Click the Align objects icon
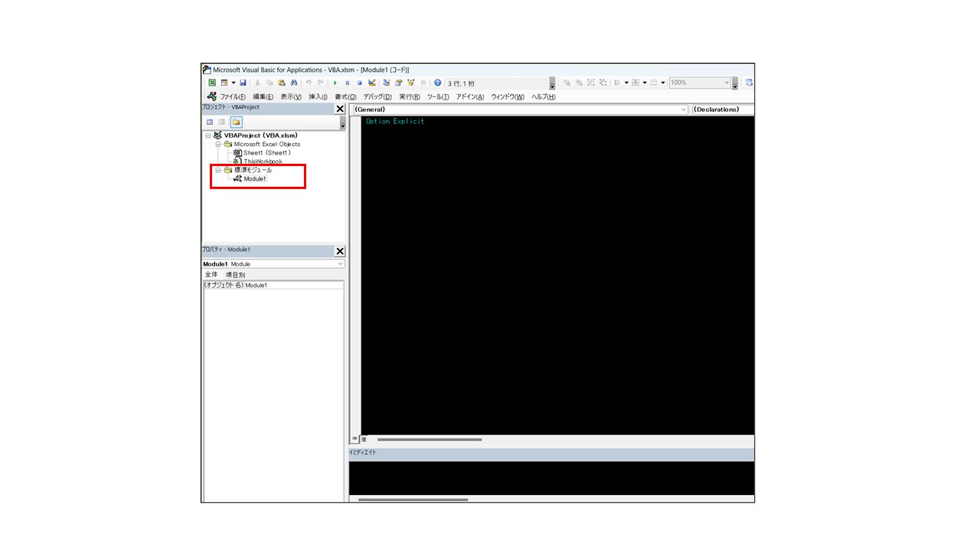The width and height of the screenshot is (980, 551). (x=617, y=83)
